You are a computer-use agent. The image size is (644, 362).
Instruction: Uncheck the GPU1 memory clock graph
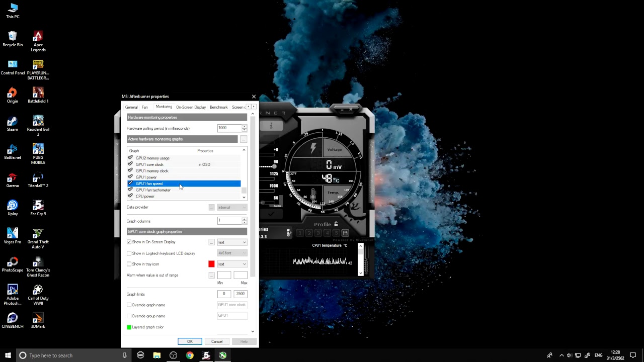(x=130, y=171)
